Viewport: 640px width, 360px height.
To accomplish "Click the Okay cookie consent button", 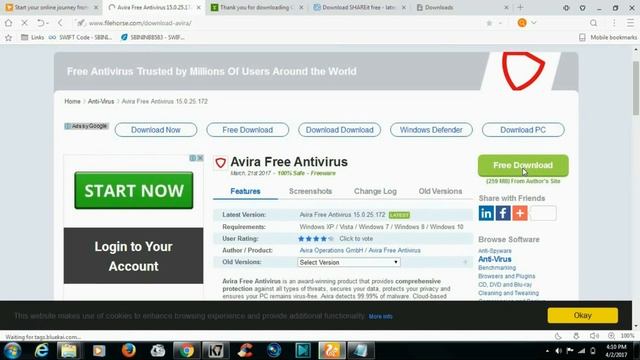I will pos(582,316).
